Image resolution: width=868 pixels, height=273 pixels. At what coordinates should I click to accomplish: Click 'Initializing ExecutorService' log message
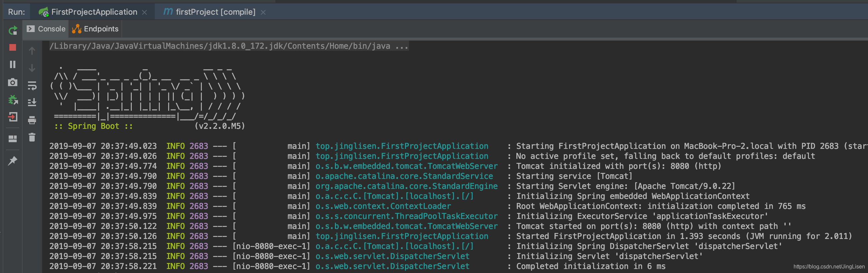pyautogui.click(x=642, y=216)
